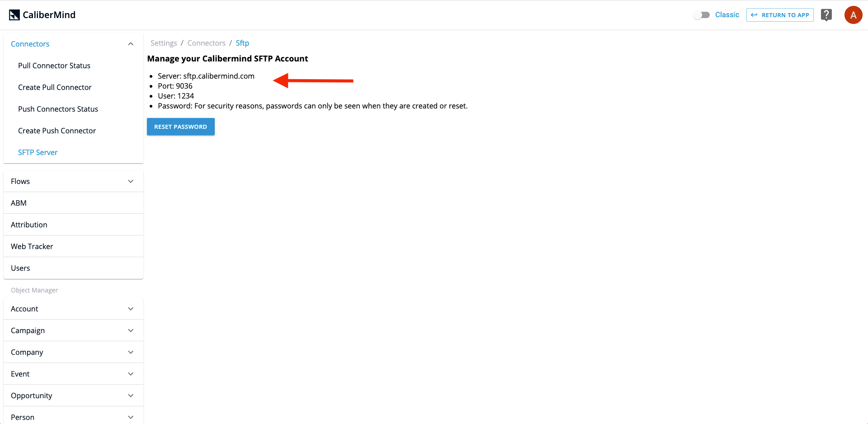
Task: Click the Flows sidebar label
Action: click(20, 181)
